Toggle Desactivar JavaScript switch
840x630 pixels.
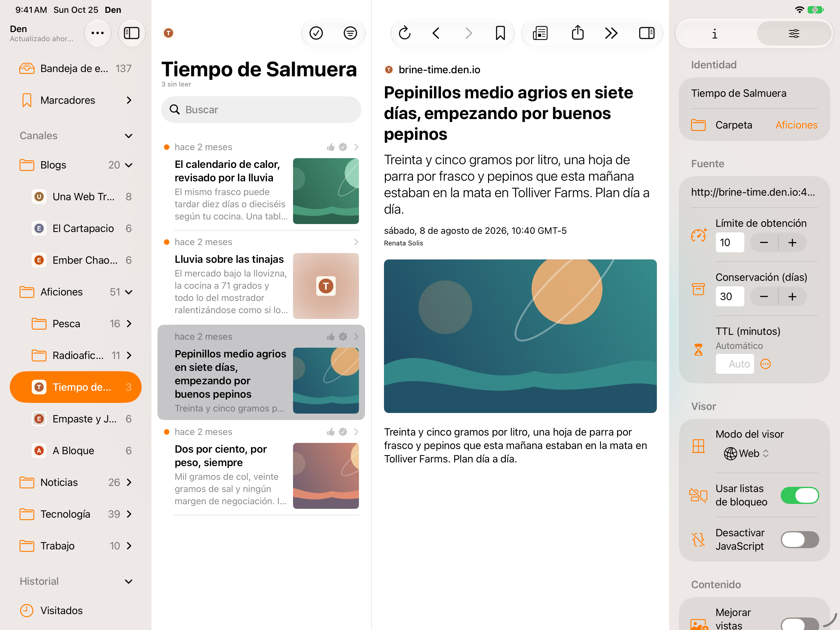tap(800, 539)
